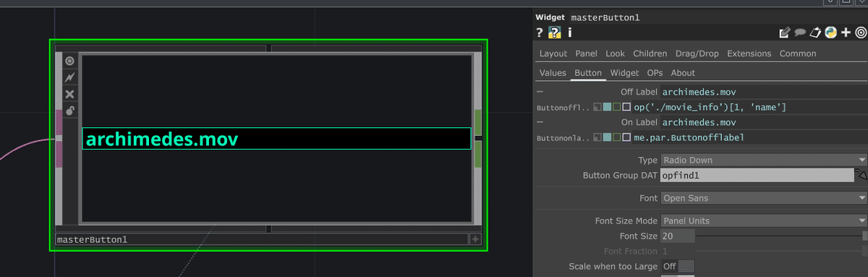Set Buttonofflabel to export mode green square

point(616,107)
